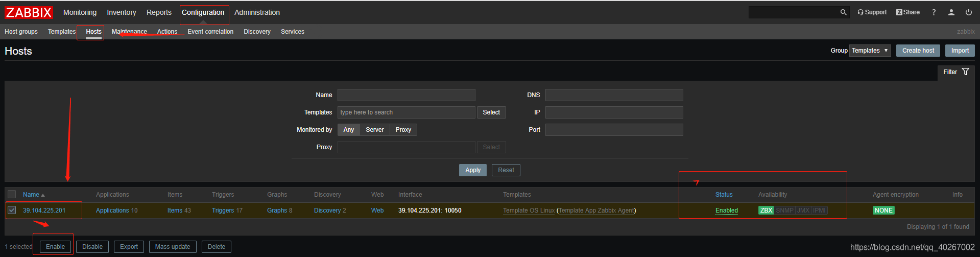The image size is (980, 257).
Task: Open user profile icon
Action: (951, 12)
